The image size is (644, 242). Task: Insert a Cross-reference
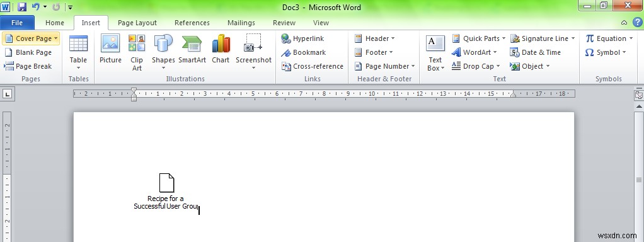click(x=313, y=67)
